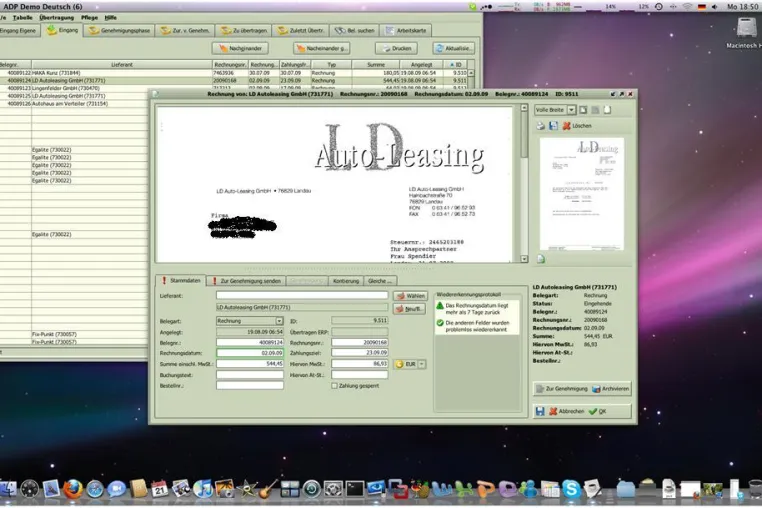Open the Kontierung tab
This screenshot has height=508, width=762.
pyautogui.click(x=346, y=281)
